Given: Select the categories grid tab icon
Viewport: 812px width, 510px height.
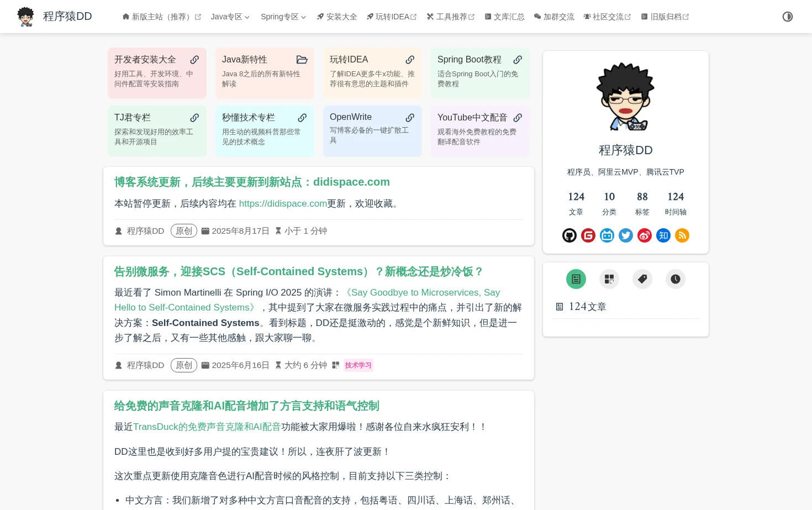Looking at the screenshot, I should coord(609,279).
